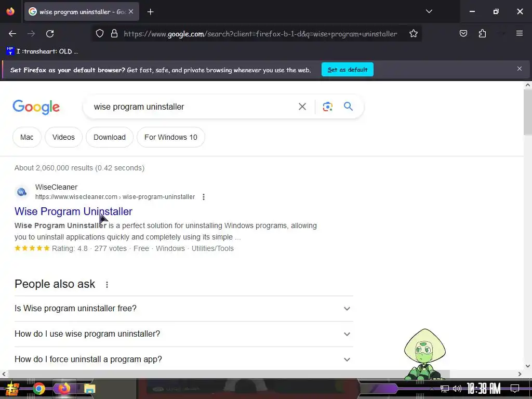Expand 'Is Wise program uninstaller free?'

pyautogui.click(x=184, y=309)
